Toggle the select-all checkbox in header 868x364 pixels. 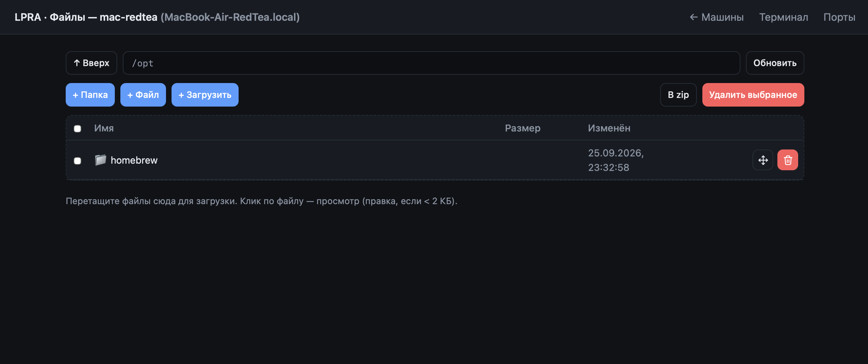(77, 129)
